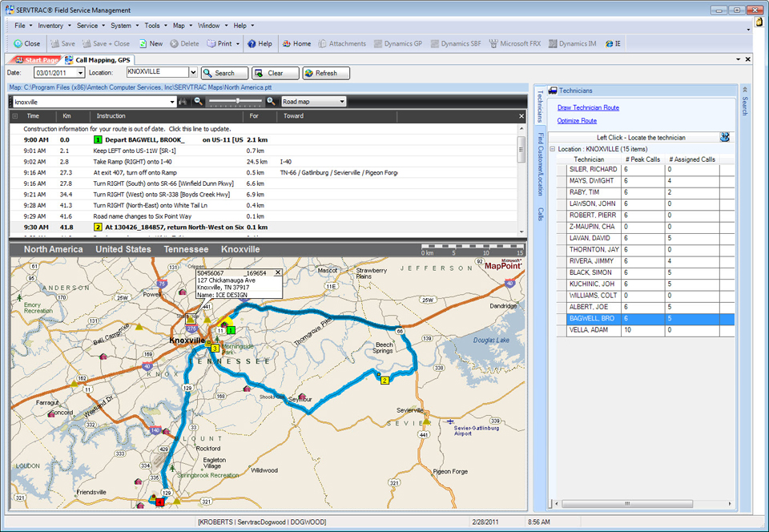Open Microsoft FRX toolbar item
This screenshot has height=532, width=769.
click(515, 43)
